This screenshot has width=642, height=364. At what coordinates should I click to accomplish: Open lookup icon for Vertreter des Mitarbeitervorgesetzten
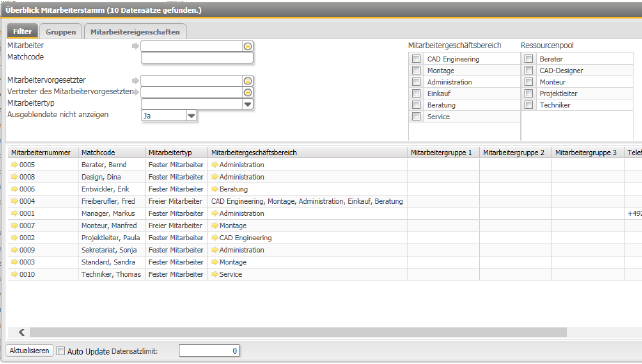248,93
